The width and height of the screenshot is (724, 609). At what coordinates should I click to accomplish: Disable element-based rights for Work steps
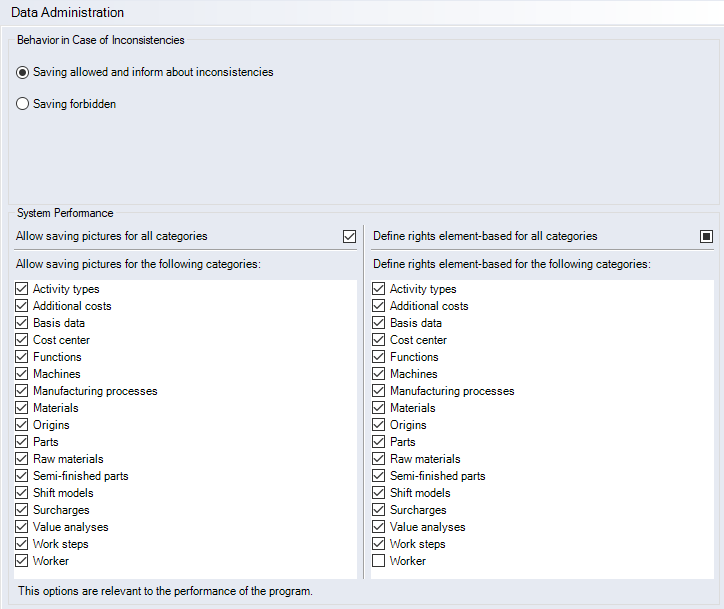tap(379, 544)
